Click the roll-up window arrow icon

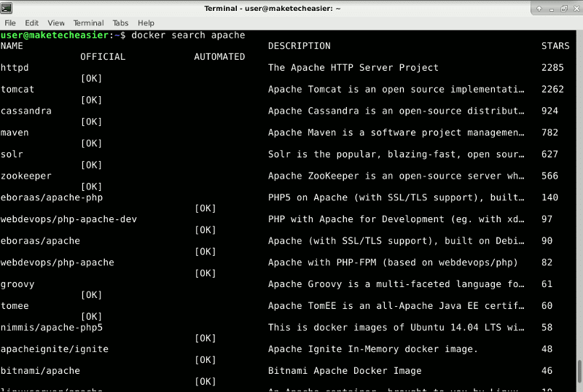(539, 9)
